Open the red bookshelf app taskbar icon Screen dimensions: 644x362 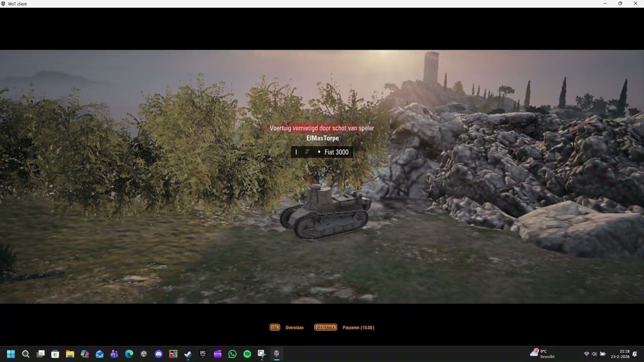[174, 354]
